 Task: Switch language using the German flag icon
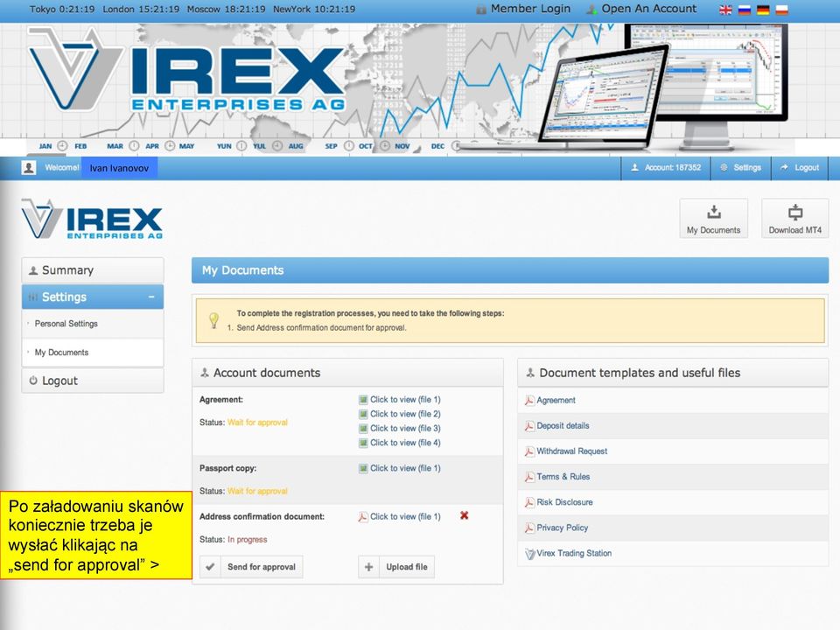tap(763, 10)
